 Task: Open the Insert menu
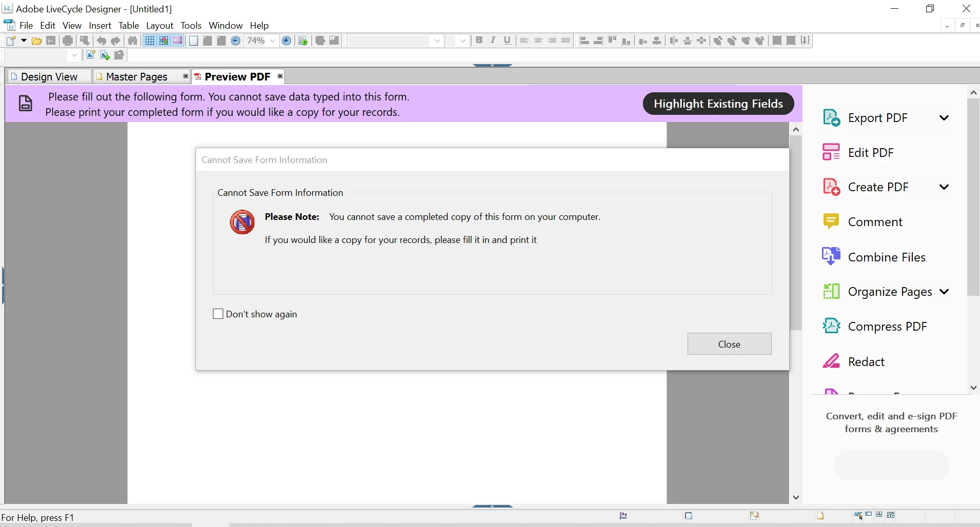100,26
